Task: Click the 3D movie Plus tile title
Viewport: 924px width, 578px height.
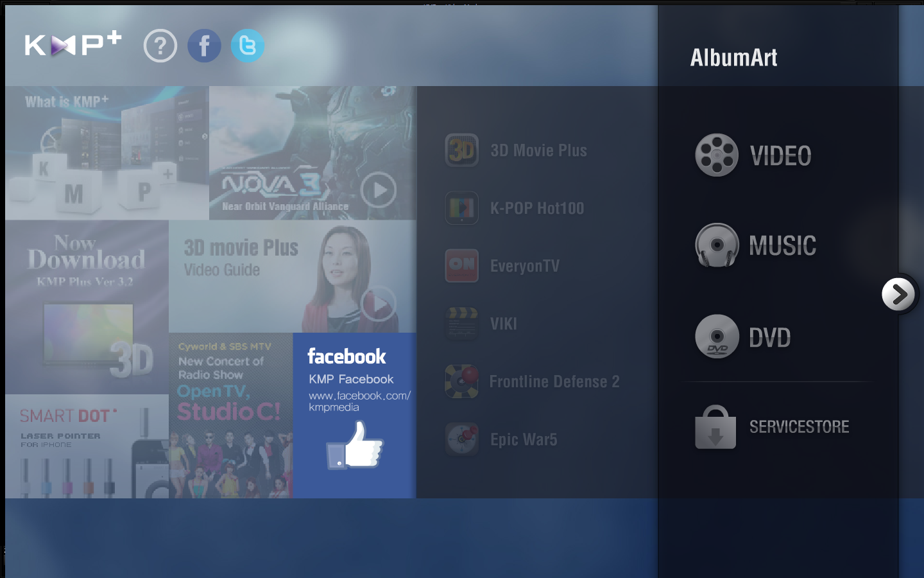Action: (241, 248)
